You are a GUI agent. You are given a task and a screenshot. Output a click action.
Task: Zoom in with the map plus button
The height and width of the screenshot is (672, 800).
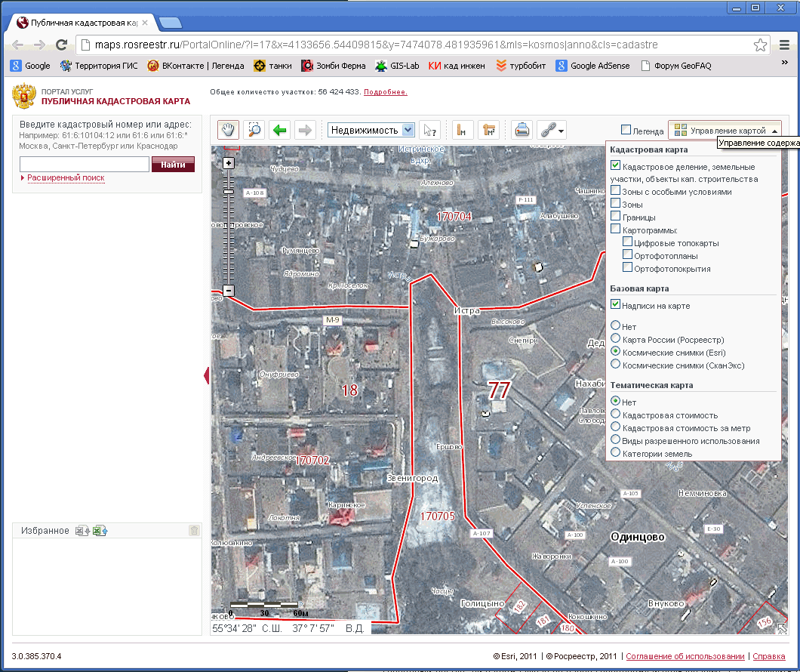pyautogui.click(x=229, y=163)
